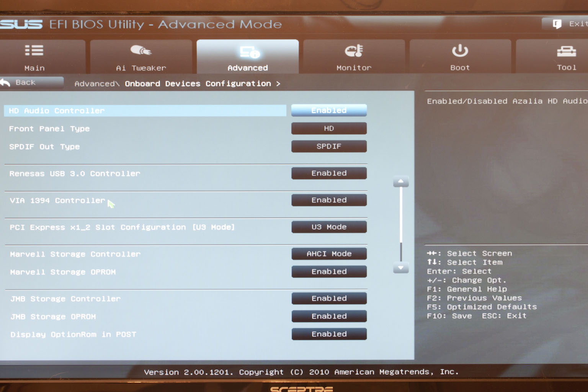Click the Version 2.00.1201 copyright text

pyautogui.click(x=301, y=372)
